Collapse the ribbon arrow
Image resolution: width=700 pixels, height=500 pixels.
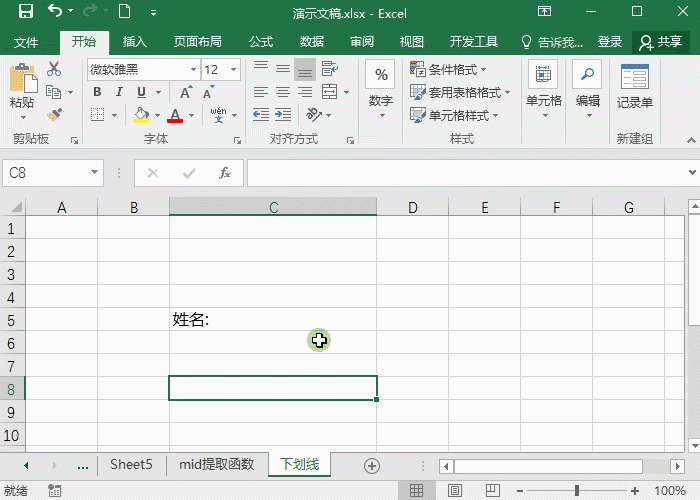coord(691,140)
